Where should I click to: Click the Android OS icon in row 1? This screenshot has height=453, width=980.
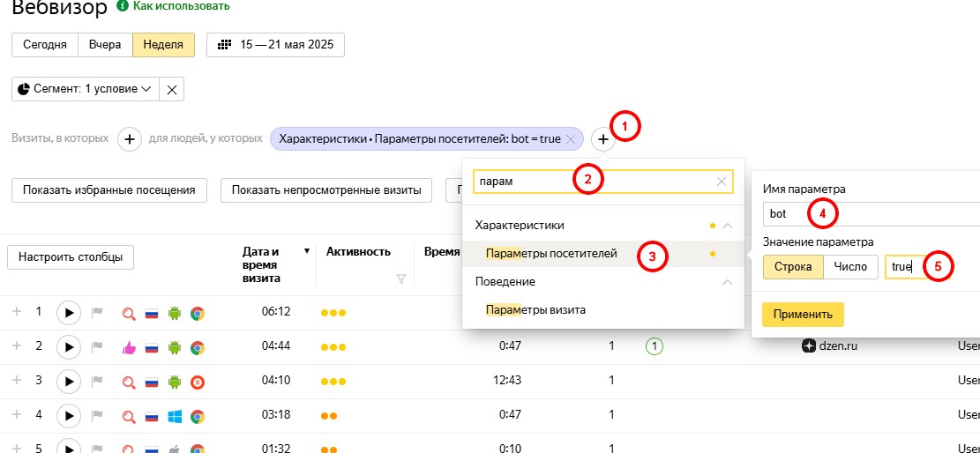click(175, 314)
